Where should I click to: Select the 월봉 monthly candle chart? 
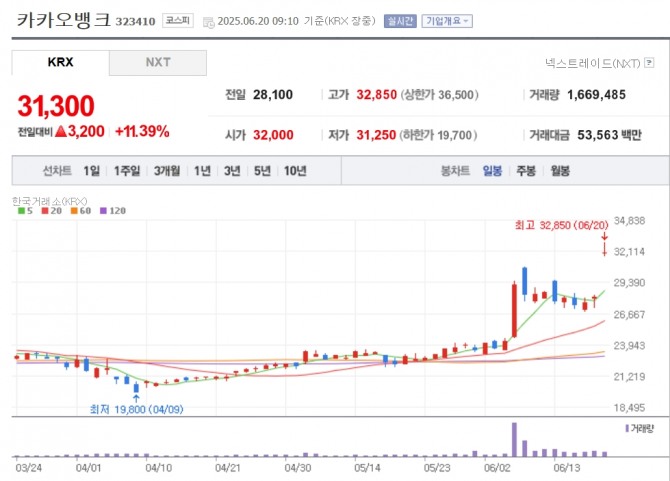pos(560,171)
